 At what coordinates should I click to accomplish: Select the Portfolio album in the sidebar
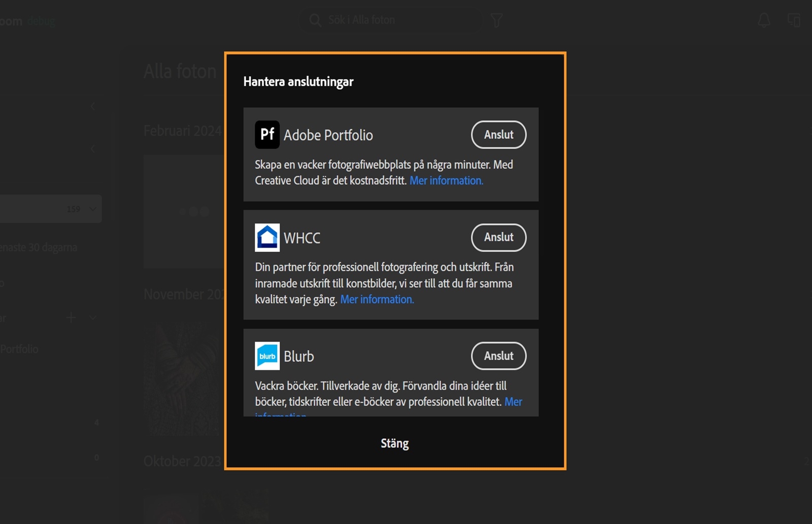(x=19, y=349)
